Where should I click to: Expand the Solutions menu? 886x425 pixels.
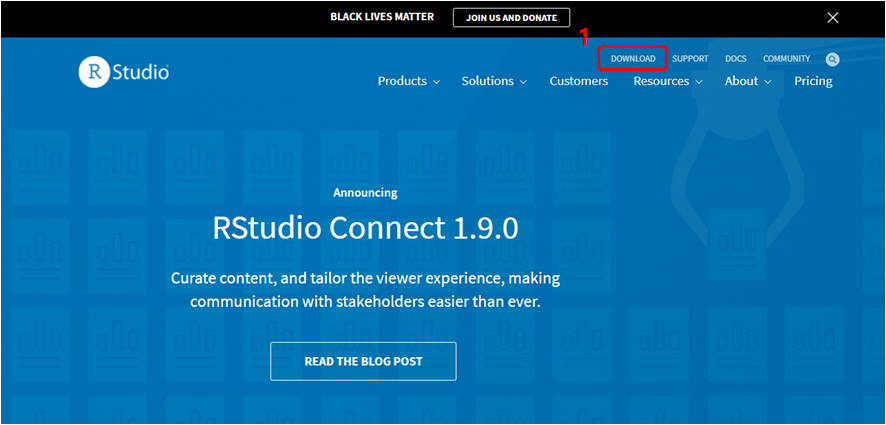tap(494, 81)
